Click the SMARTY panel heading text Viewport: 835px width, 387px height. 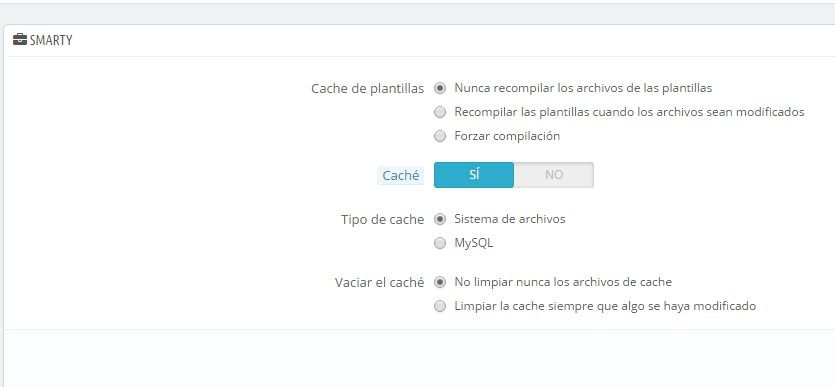coord(51,40)
